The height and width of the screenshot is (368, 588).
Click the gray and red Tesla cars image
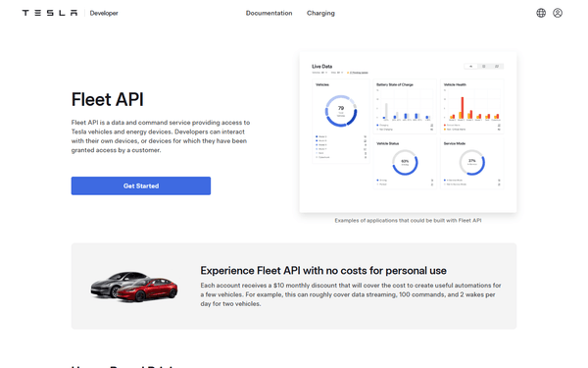point(134,287)
